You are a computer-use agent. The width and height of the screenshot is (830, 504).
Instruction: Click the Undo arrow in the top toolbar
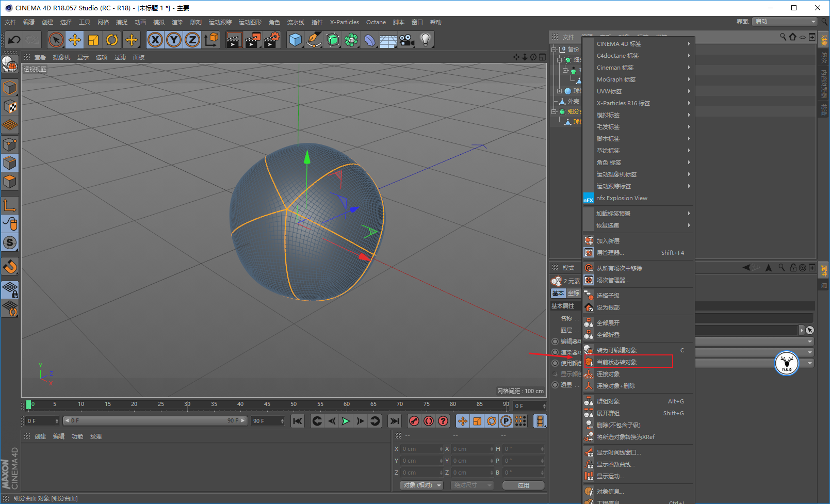14,40
